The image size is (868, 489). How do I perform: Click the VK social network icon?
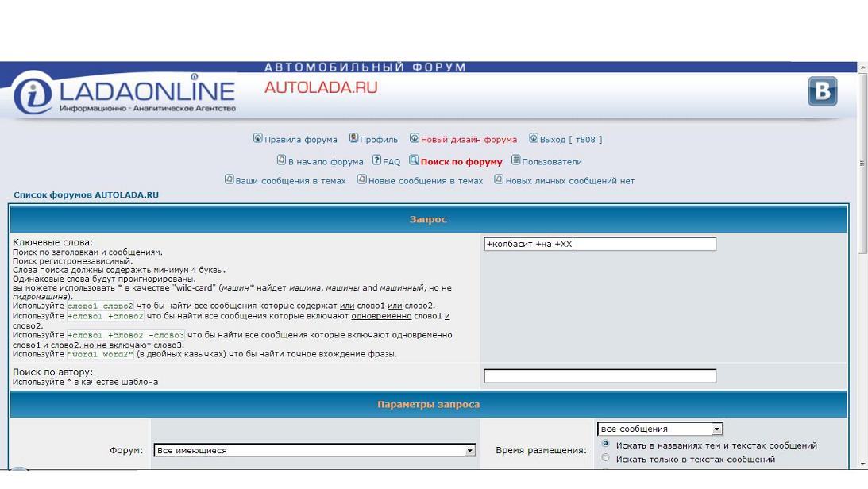(822, 92)
